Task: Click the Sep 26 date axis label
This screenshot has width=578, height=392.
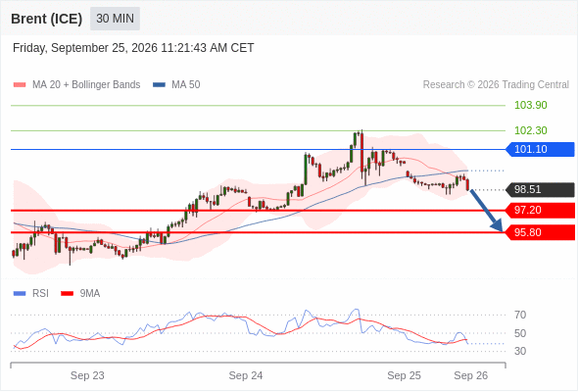Action: [471, 375]
